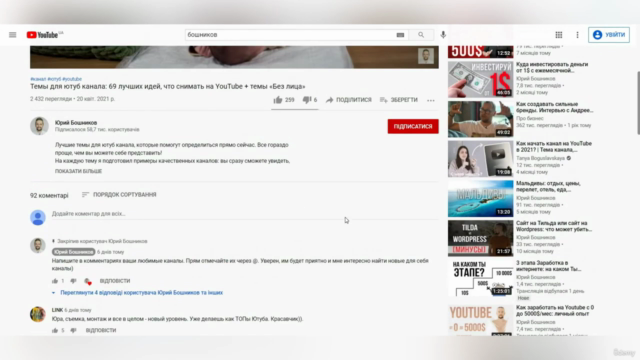Dislike the video with thumbs down 6
This screenshot has width=640, height=360.
[310, 100]
